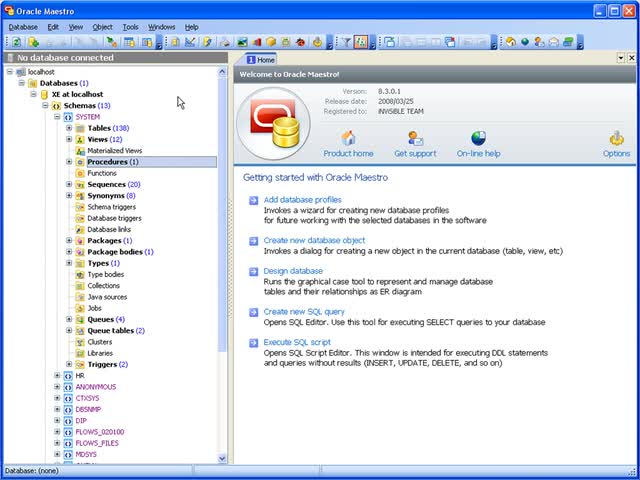Open the Database menu
The image size is (640, 480).
click(23, 27)
